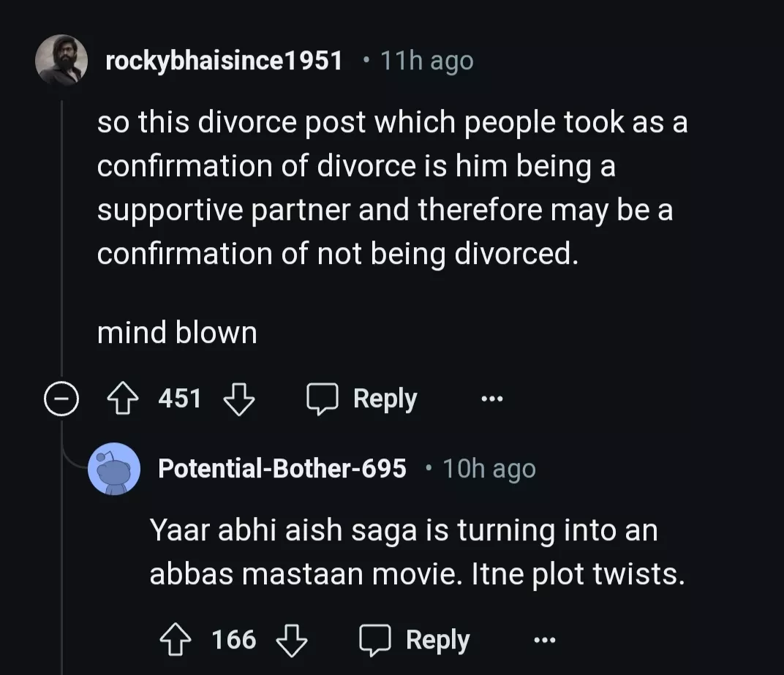Click the vertical thread line below the first avatar

pos(61,234)
